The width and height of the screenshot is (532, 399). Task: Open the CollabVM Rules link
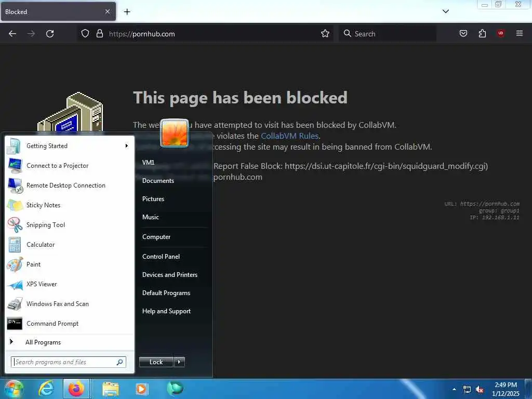[x=289, y=136]
